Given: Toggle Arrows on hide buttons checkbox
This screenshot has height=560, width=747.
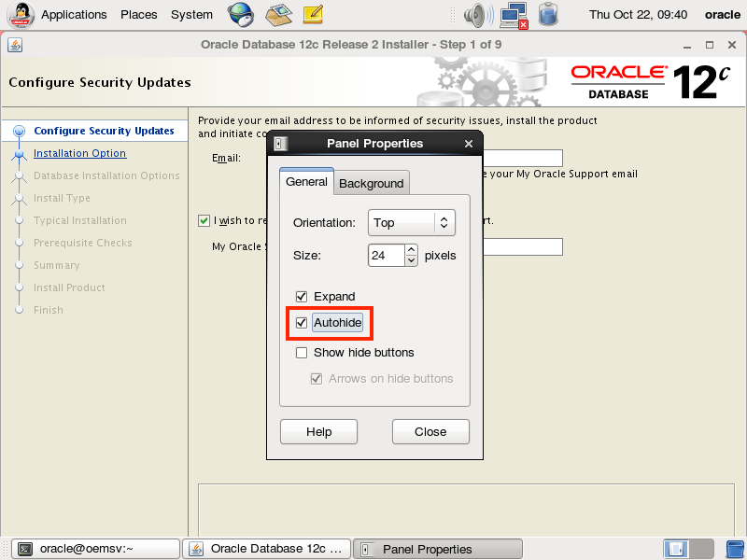Looking at the screenshot, I should (x=316, y=379).
